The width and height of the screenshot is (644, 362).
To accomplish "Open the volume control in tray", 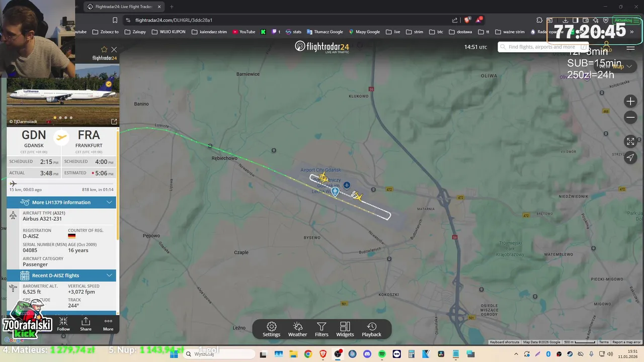I will click(x=610, y=354).
